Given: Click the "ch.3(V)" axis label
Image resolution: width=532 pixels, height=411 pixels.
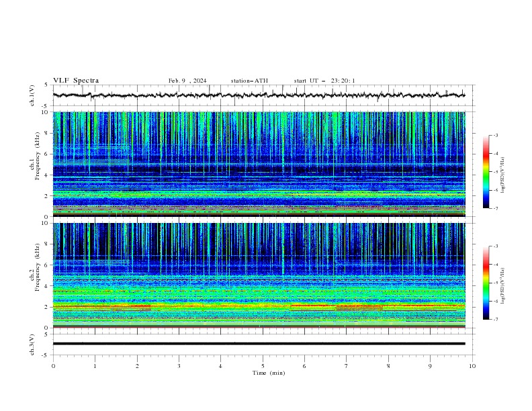Looking at the screenshot, I should click(x=32, y=345).
